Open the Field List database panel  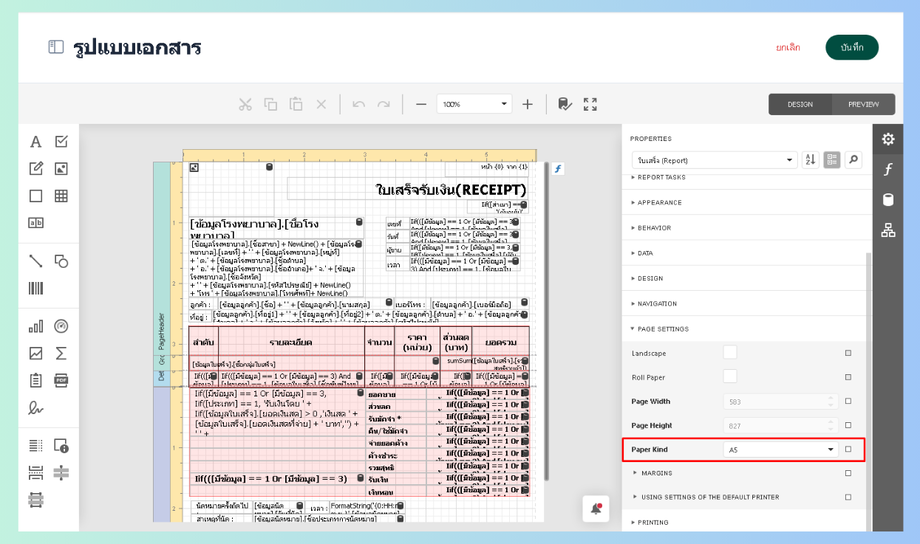[x=888, y=200]
